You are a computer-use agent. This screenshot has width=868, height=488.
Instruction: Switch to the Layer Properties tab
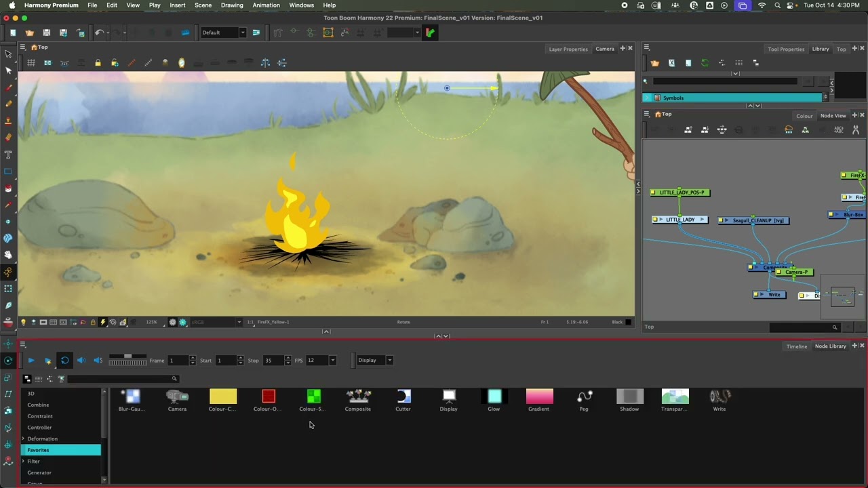click(x=568, y=49)
